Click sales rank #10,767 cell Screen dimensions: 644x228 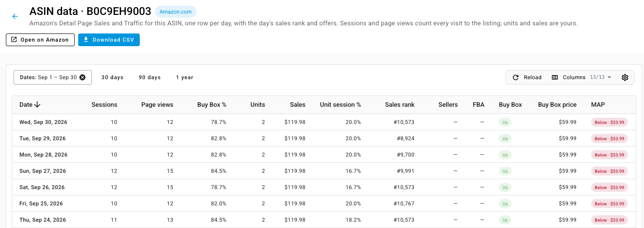(x=403, y=204)
